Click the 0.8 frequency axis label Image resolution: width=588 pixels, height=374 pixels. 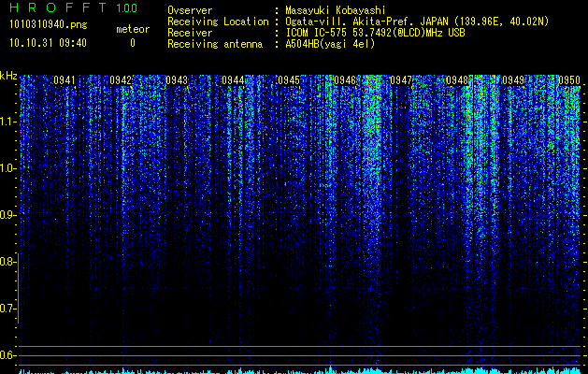(7, 262)
